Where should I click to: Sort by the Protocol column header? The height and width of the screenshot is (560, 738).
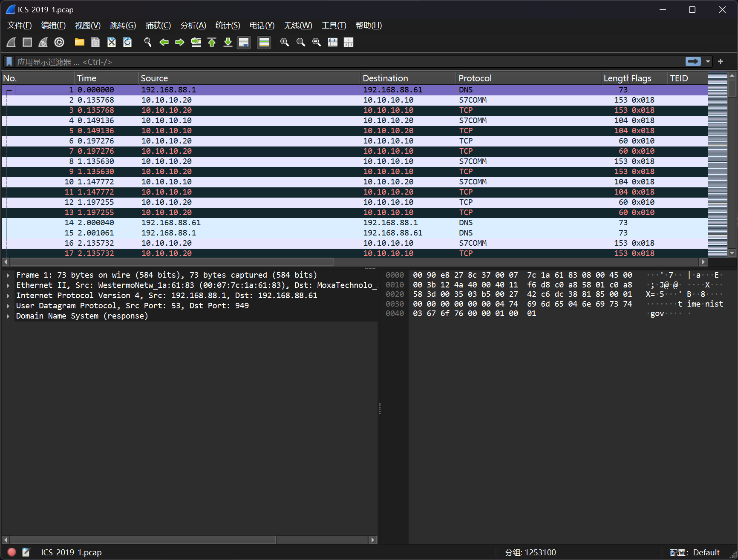[528, 78]
